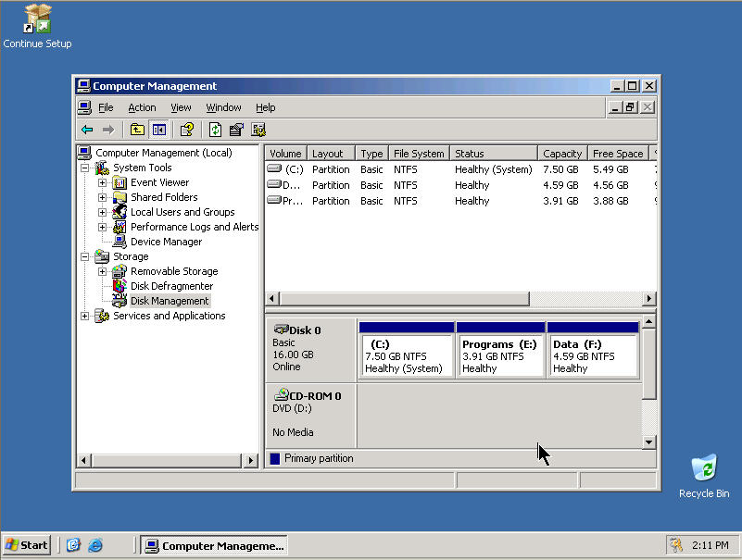Select the (C:) partition block on Disk 0

407,351
